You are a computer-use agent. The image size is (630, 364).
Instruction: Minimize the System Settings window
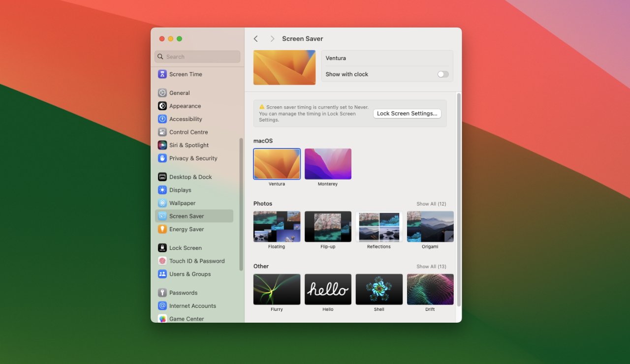[171, 39]
